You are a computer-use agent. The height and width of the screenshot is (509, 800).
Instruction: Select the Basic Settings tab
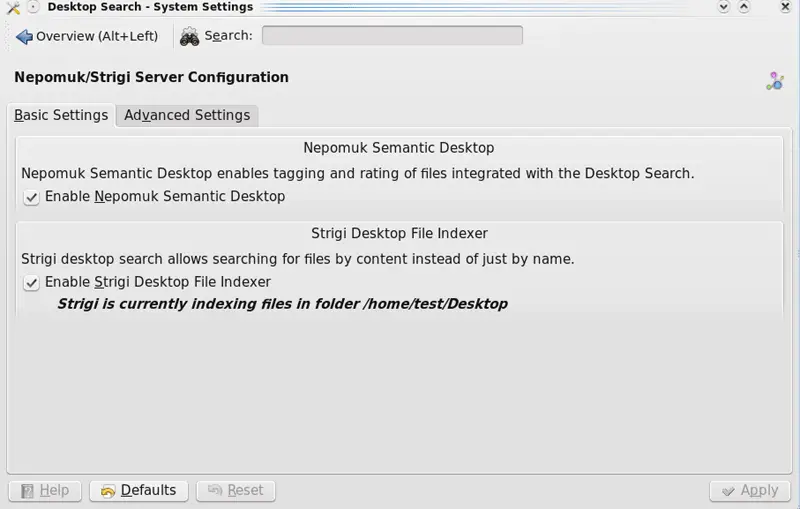(61, 115)
